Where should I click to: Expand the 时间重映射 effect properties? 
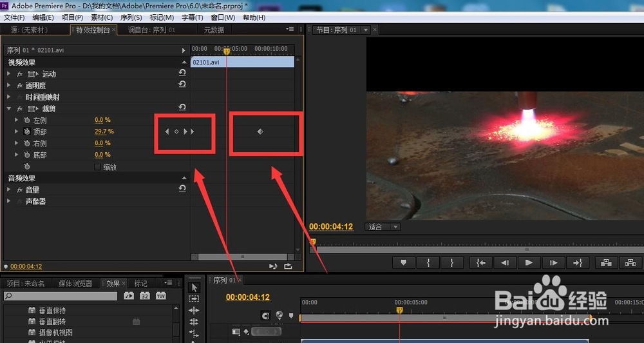point(9,97)
